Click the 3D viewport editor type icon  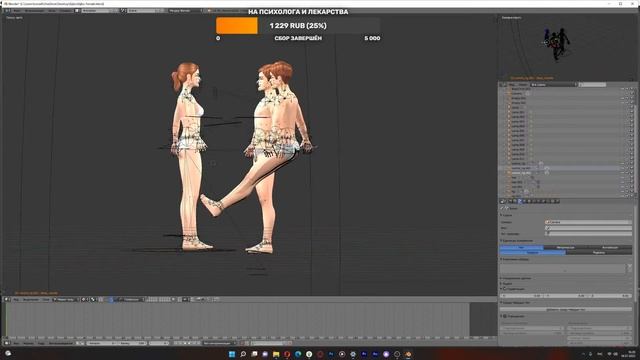click(x=7, y=300)
